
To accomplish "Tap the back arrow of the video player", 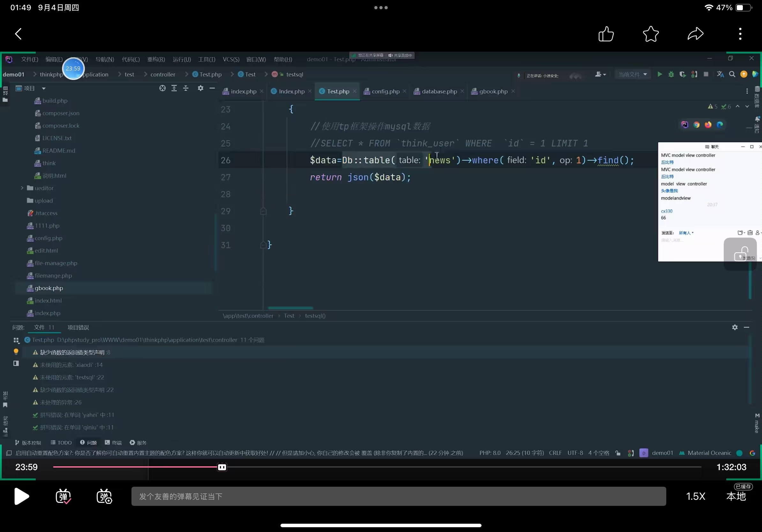I will tap(18, 34).
